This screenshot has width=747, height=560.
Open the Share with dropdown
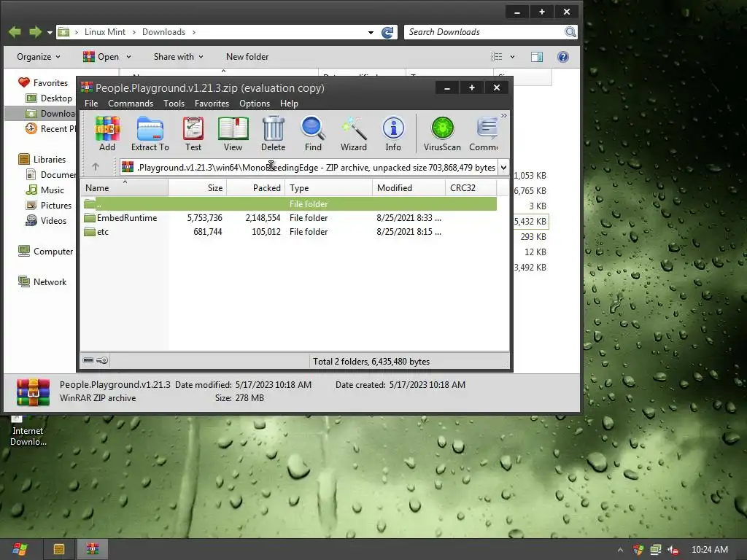point(179,57)
